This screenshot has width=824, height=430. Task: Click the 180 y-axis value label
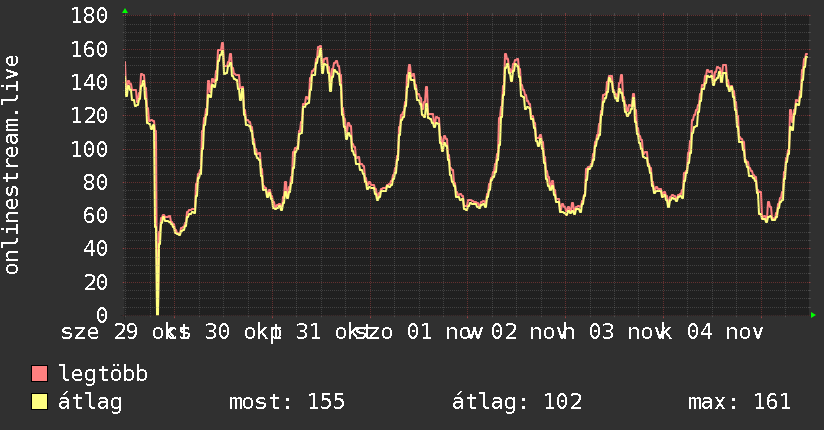pos(90,16)
